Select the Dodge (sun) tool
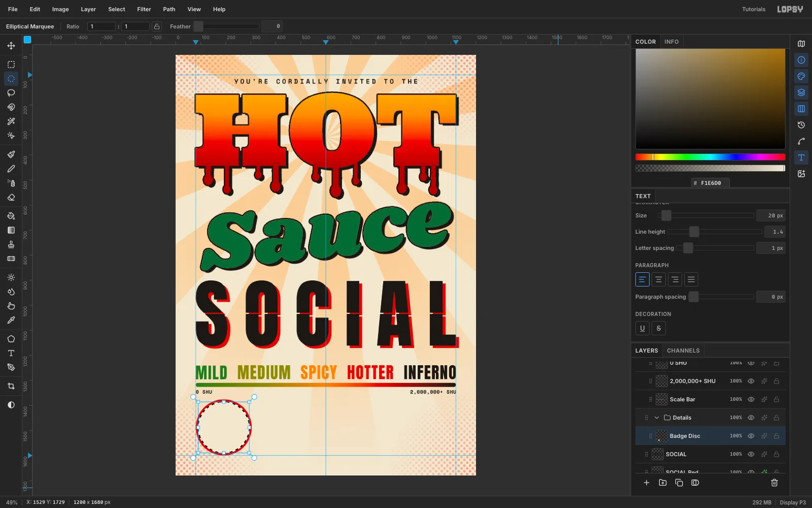Screen dimensions: 812x508 click(x=11, y=277)
